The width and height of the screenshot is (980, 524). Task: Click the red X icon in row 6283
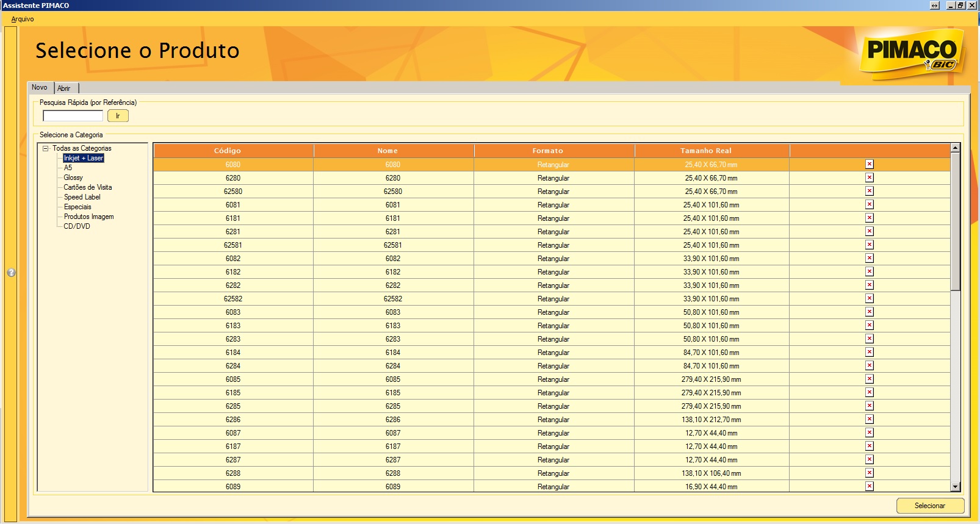click(870, 339)
